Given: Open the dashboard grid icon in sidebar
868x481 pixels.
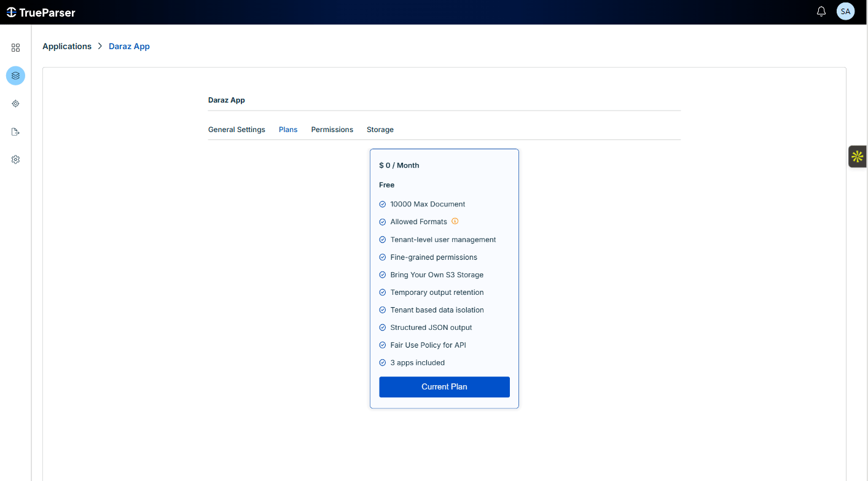Looking at the screenshot, I should 15,47.
